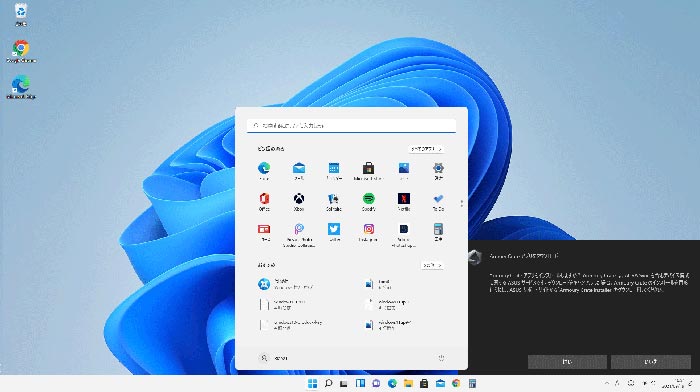
Task: Open Microsoft Edge from the pinned apps
Action: pyautogui.click(x=264, y=171)
